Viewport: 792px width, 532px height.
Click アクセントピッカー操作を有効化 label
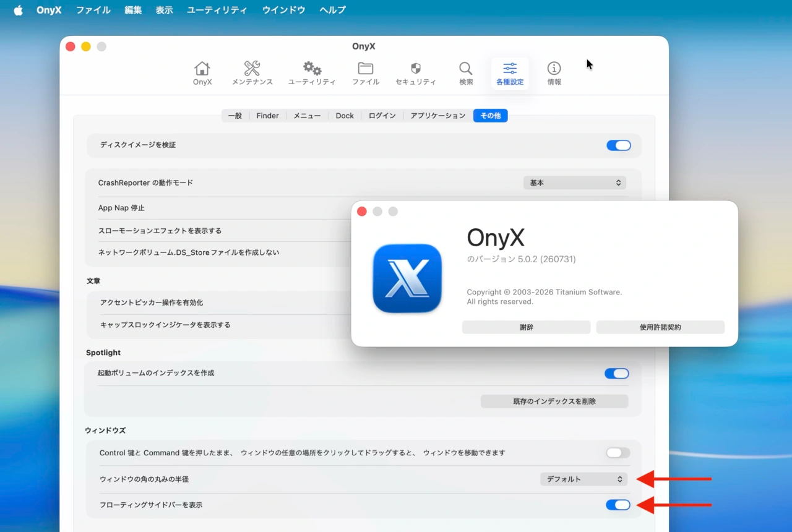[x=152, y=302]
